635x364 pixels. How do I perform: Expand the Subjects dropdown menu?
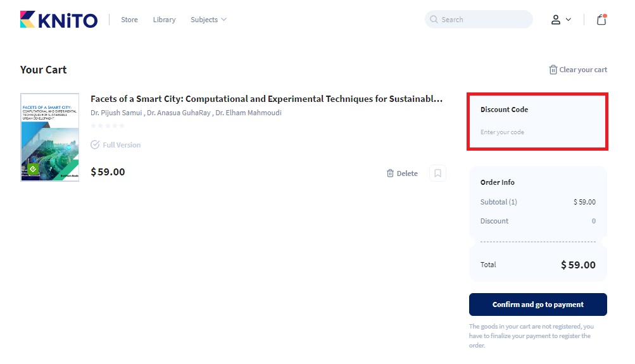pos(208,20)
